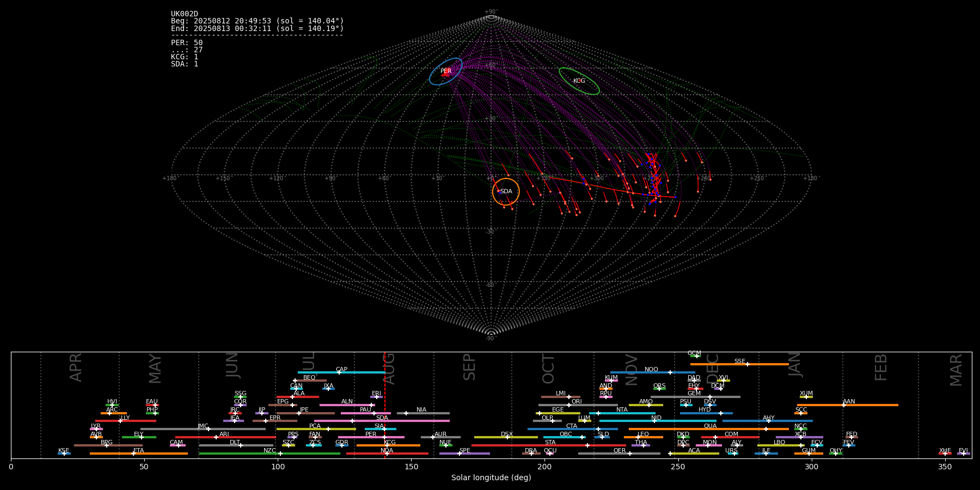Click the URS shower label

pyautogui.click(x=731, y=450)
